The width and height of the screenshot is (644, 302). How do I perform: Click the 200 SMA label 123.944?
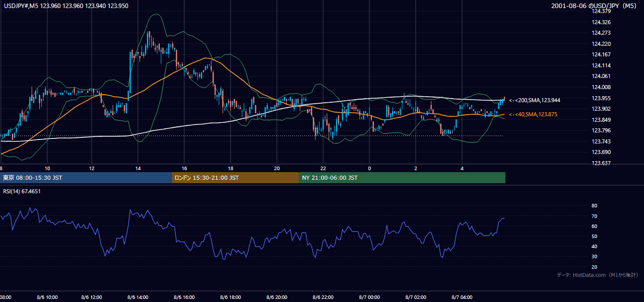(535, 101)
